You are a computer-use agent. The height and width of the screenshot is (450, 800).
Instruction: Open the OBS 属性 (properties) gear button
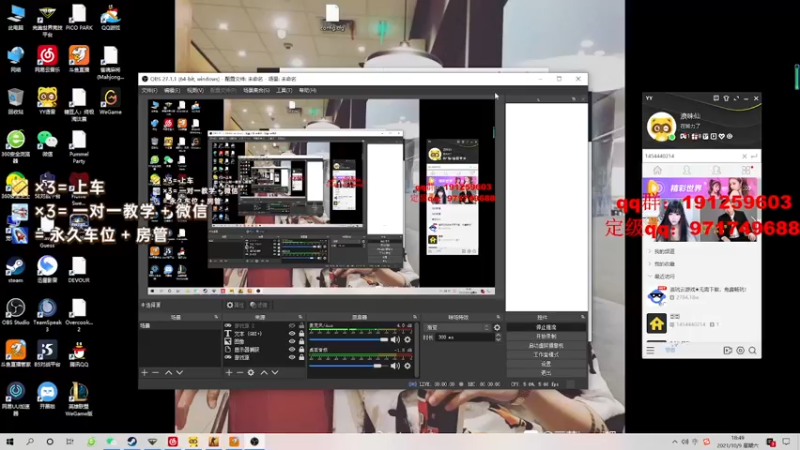tap(235, 305)
